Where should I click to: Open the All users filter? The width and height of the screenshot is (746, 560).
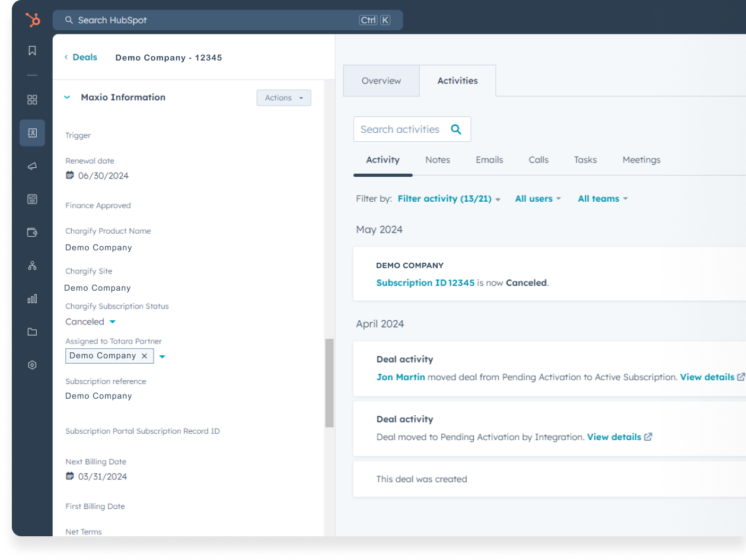[538, 199]
